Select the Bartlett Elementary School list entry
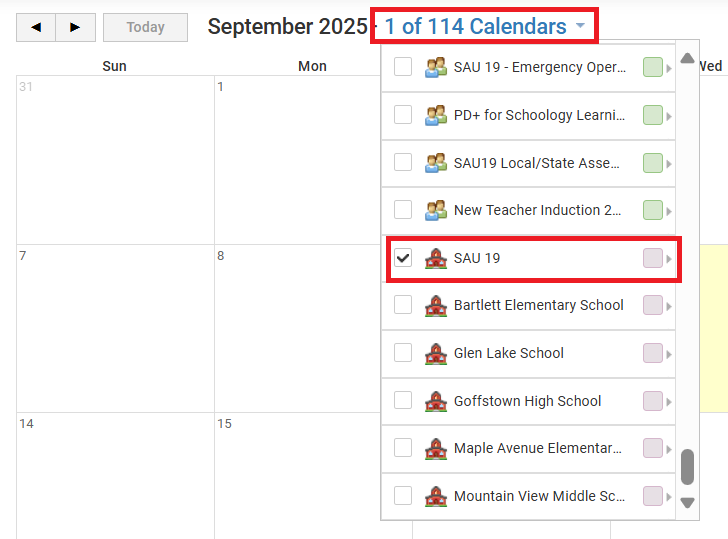The width and height of the screenshot is (728, 539). coord(538,305)
